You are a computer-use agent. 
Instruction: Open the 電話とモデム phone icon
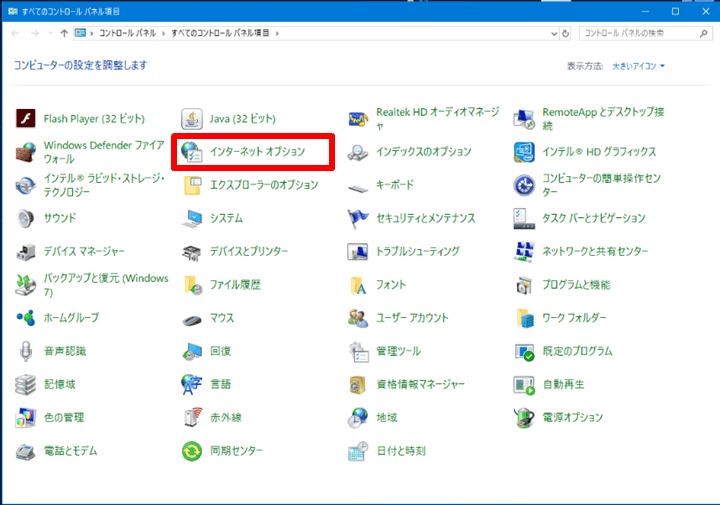pyautogui.click(x=26, y=452)
